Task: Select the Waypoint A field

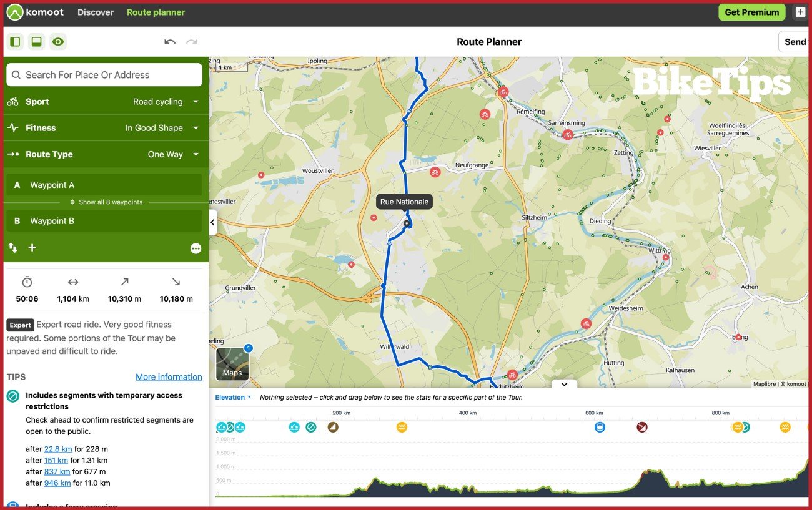Action: [104, 185]
